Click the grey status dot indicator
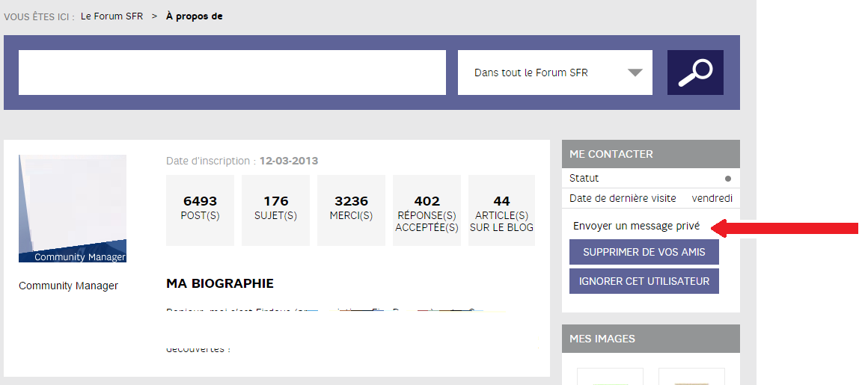The image size is (868, 385). tap(727, 179)
